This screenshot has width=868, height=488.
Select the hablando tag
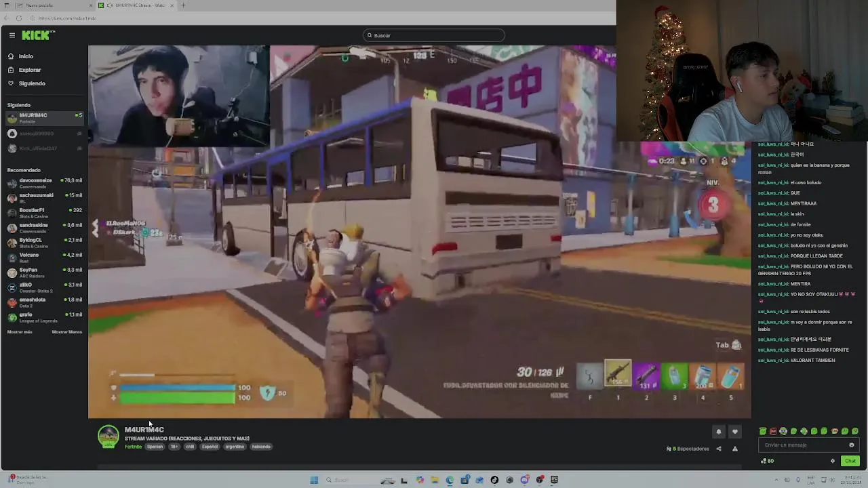click(261, 447)
